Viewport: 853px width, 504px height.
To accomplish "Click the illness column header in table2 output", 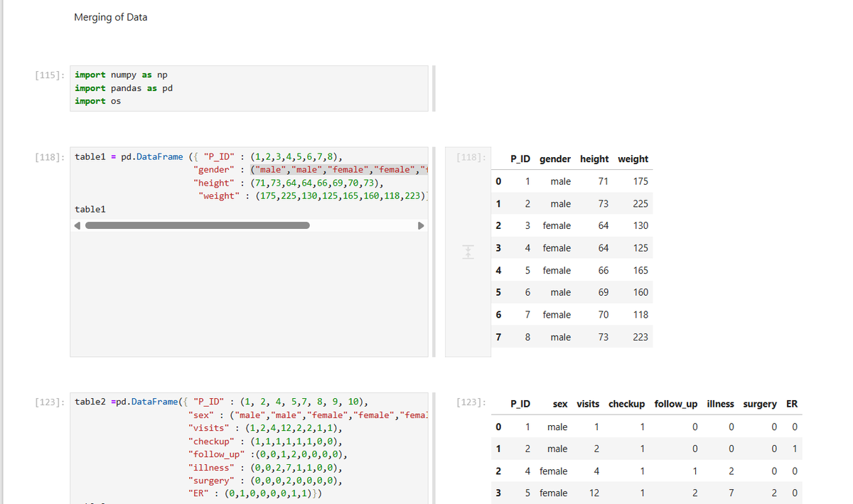I will point(721,404).
